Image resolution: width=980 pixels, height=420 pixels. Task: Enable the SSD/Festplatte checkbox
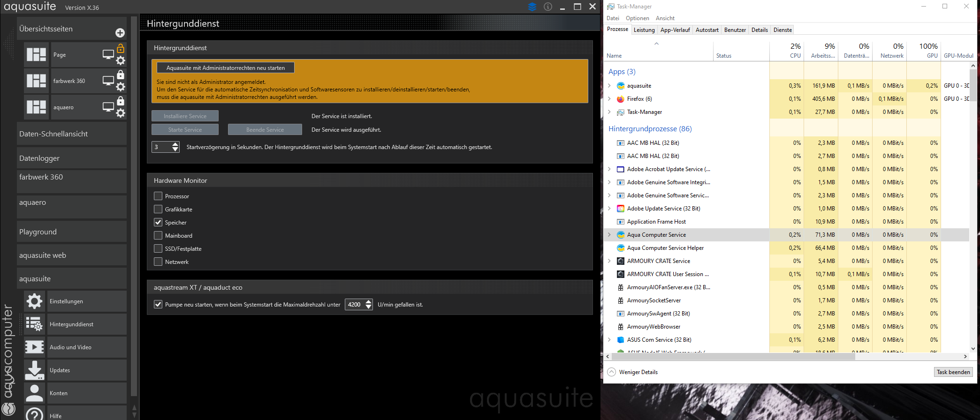pyautogui.click(x=158, y=248)
